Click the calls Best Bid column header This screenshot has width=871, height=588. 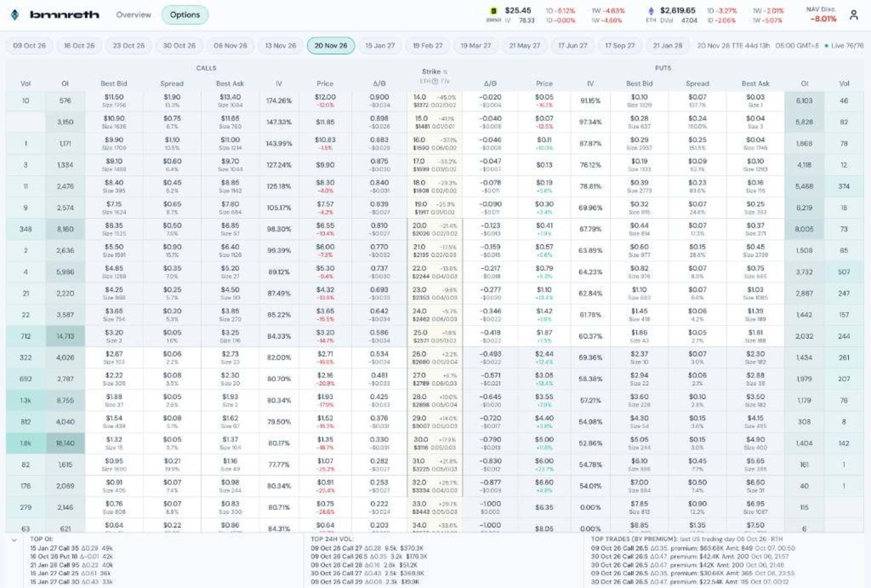(114, 83)
